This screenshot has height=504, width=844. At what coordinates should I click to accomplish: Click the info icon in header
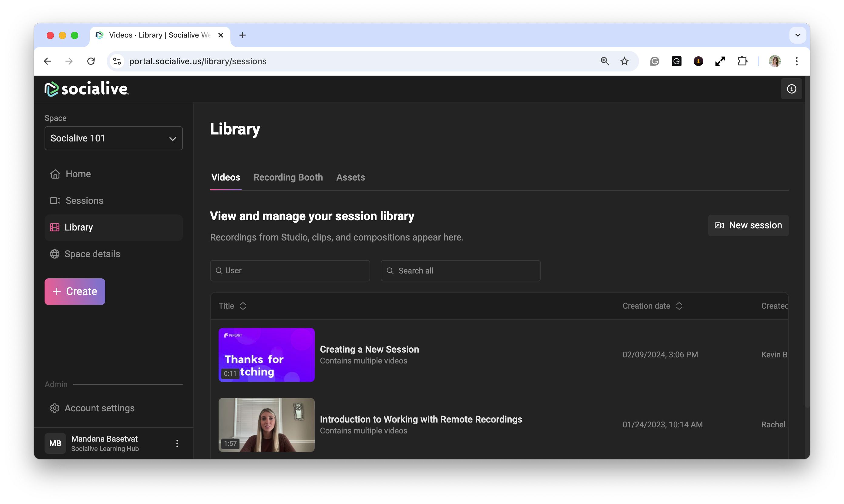[x=791, y=89]
